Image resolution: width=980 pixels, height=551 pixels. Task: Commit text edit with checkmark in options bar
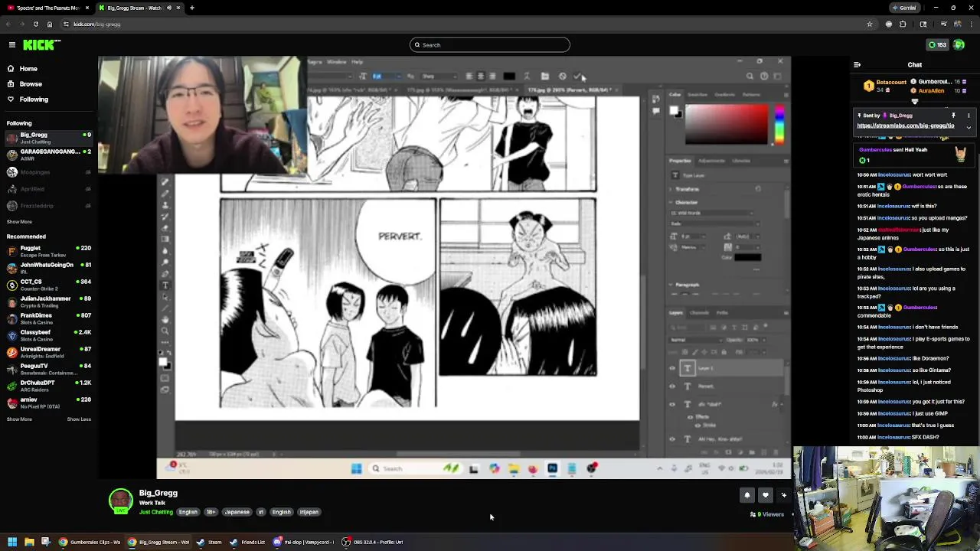click(x=577, y=77)
